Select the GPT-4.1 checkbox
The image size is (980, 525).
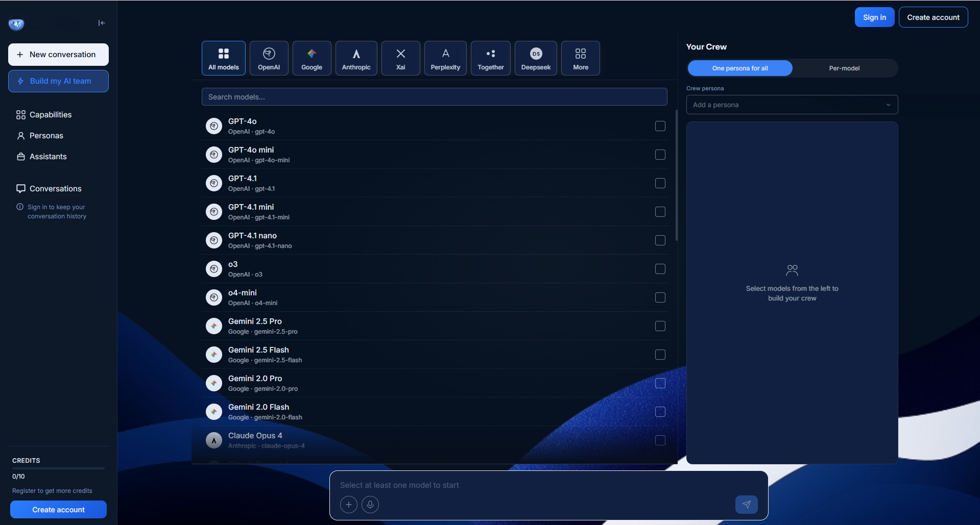[x=660, y=183]
